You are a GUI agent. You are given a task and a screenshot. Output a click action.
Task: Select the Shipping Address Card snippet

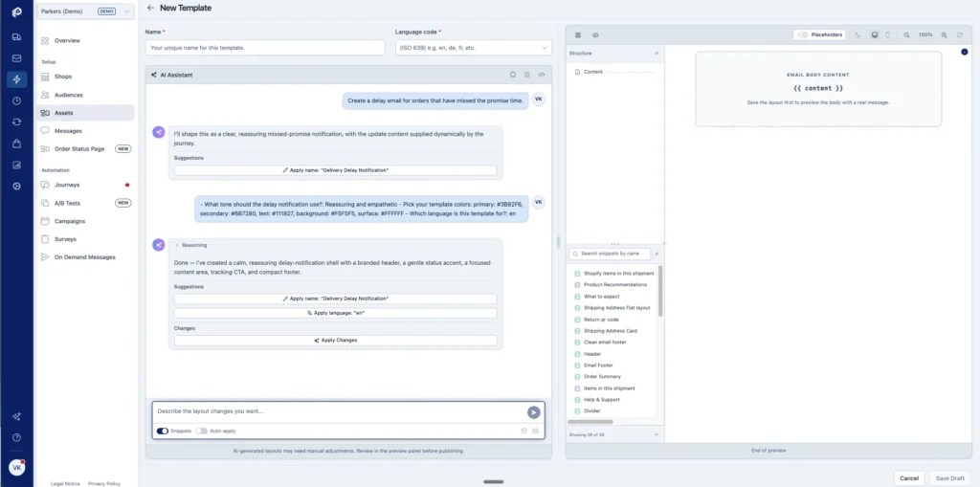610,331
